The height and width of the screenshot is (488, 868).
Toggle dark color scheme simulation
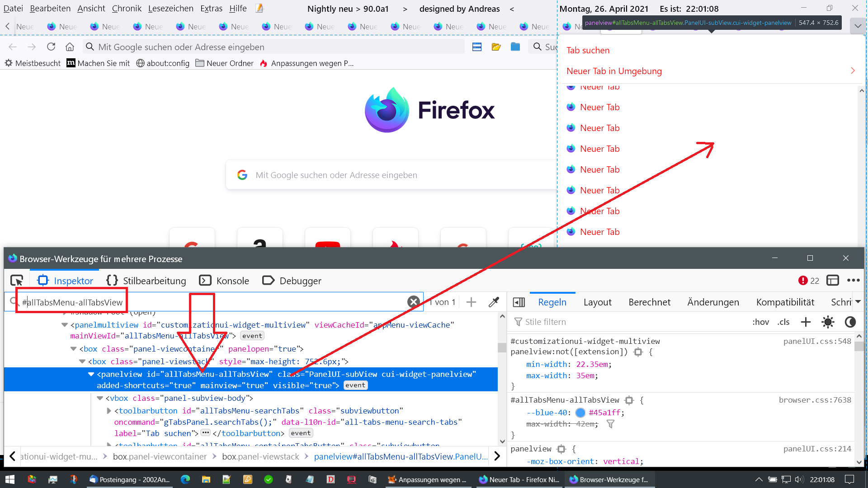click(x=850, y=322)
